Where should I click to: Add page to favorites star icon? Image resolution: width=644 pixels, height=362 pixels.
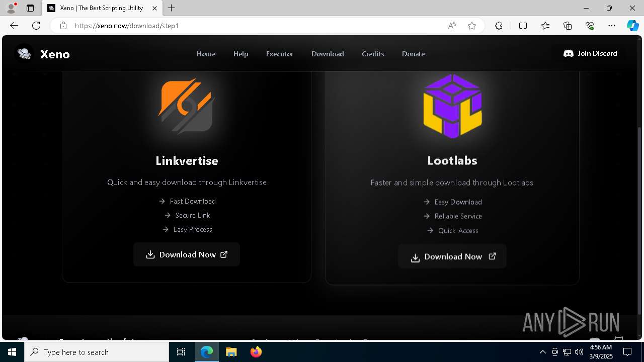click(472, 26)
